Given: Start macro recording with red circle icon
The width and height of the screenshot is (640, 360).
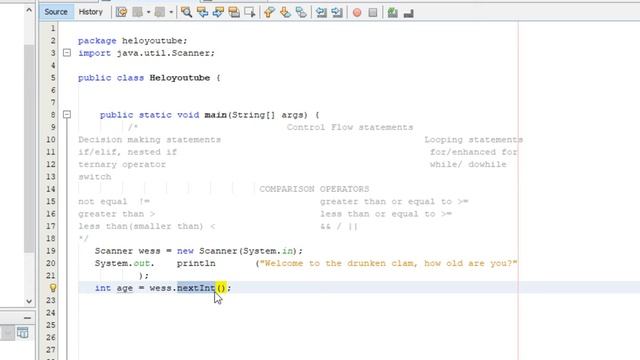Looking at the screenshot, I should coord(357,13).
